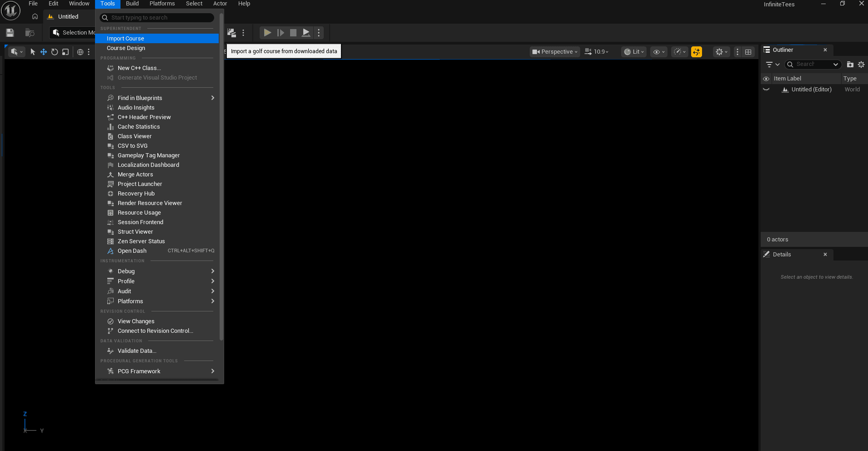Open the Perspective view dropdown

click(554, 51)
